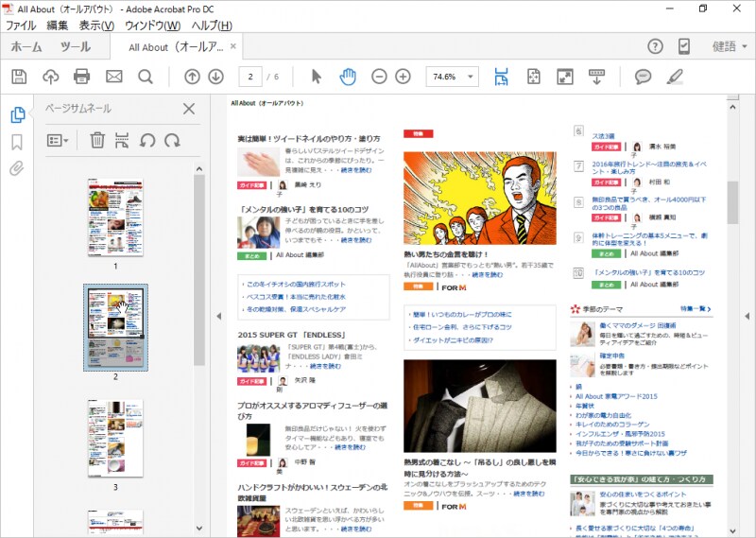Send file by email envelope icon
Image resolution: width=756 pixels, height=538 pixels.
point(113,77)
